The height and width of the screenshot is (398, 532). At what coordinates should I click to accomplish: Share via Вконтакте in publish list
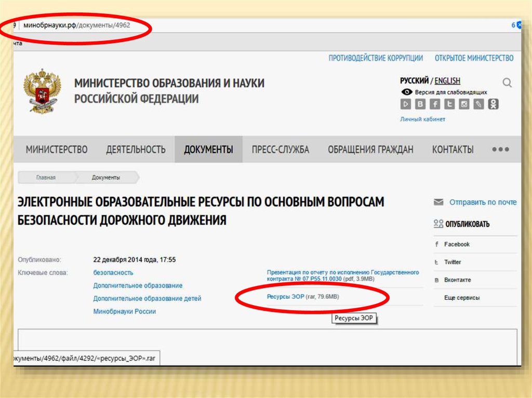457,280
